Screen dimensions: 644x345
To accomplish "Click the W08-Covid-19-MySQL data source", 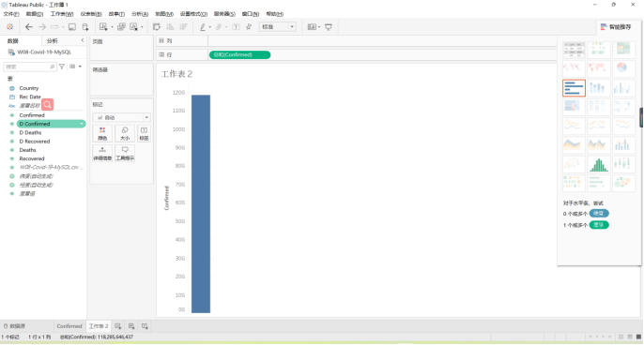I will coord(44,52).
